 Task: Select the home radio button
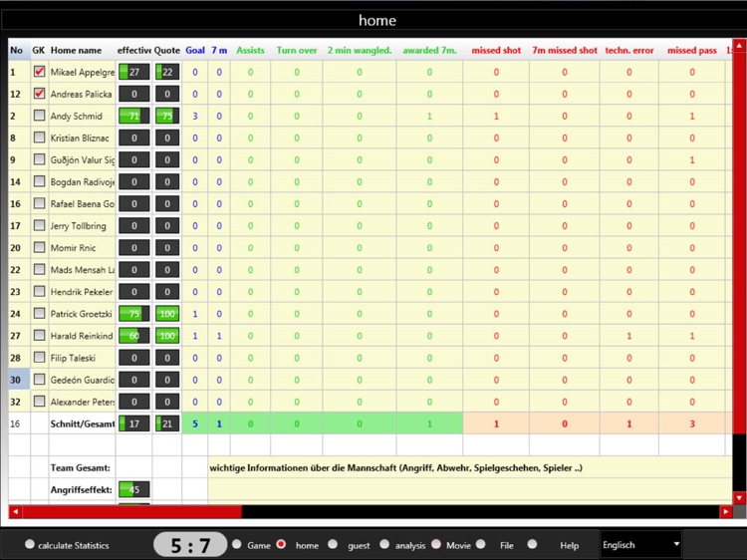pyautogui.click(x=282, y=544)
